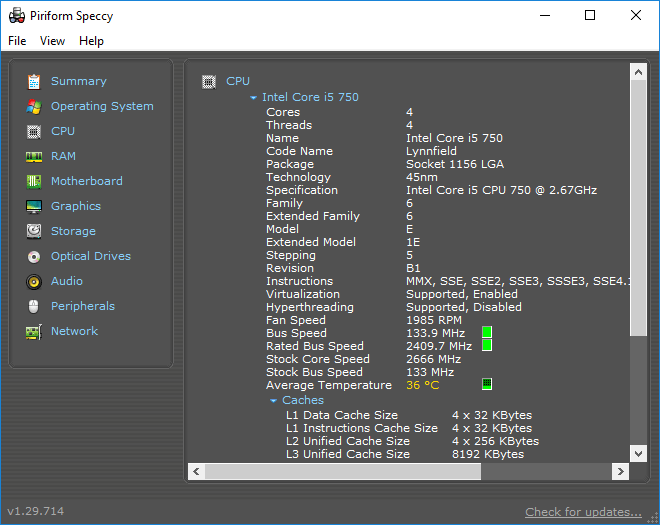
Task: Collapse the Caches section arrow
Action: 273,401
